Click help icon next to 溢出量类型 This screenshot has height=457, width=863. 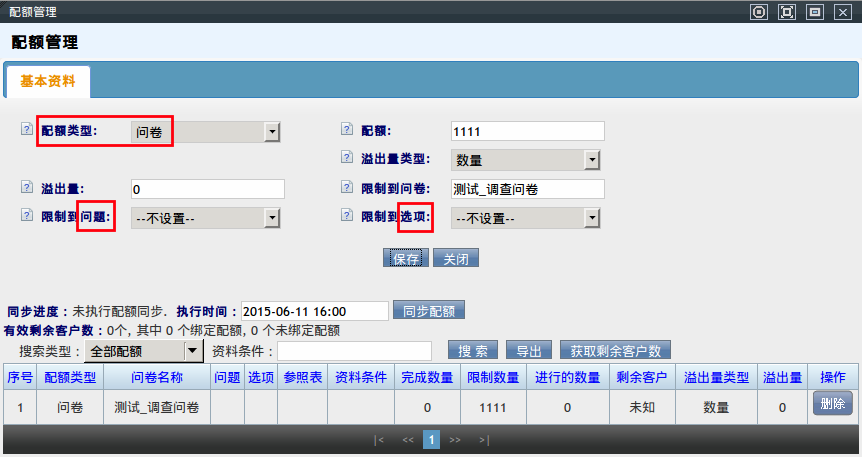(347, 158)
